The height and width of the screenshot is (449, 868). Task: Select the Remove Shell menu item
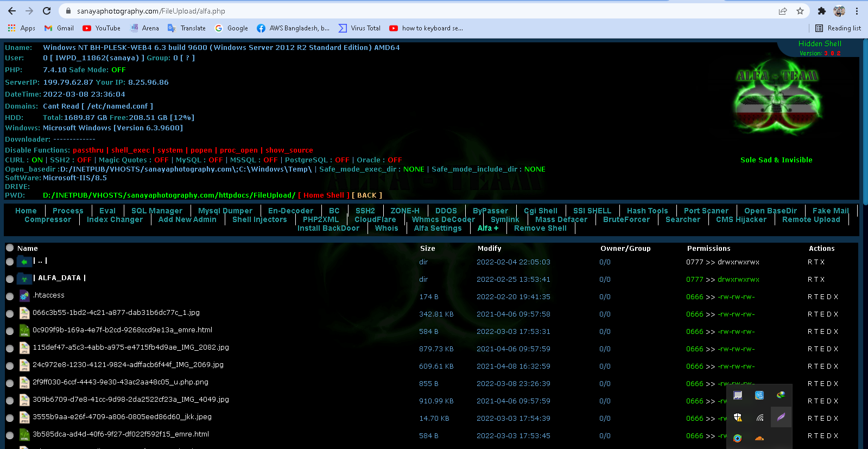coord(540,228)
